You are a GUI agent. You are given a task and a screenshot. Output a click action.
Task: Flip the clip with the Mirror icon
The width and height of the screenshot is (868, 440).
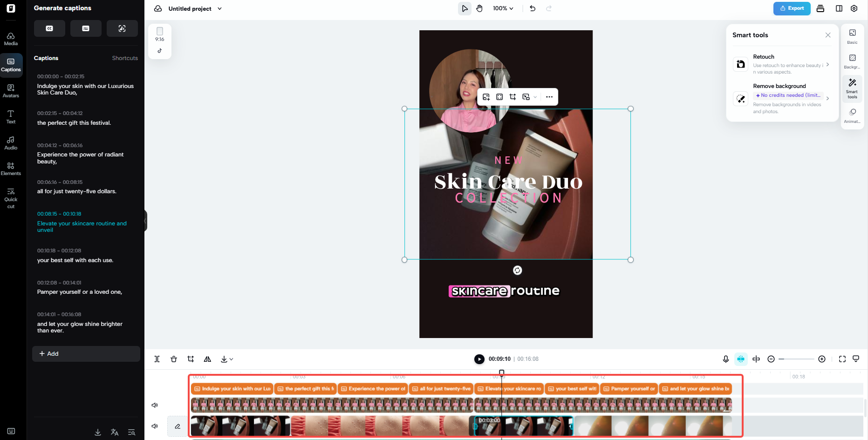pos(207,359)
